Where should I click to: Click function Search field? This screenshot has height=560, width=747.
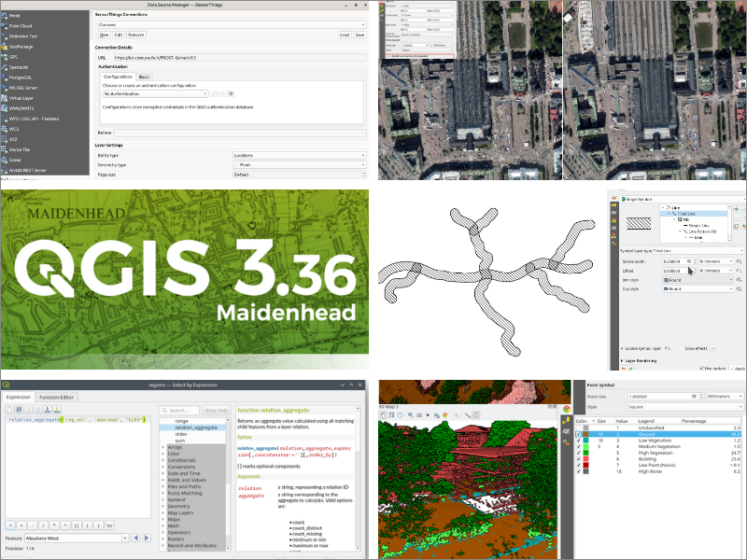click(179, 411)
